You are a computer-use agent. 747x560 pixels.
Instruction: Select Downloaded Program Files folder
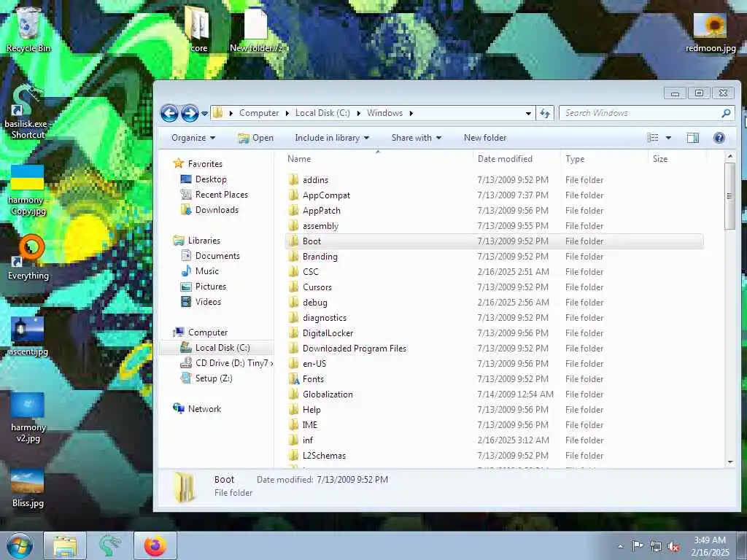coord(495,348)
